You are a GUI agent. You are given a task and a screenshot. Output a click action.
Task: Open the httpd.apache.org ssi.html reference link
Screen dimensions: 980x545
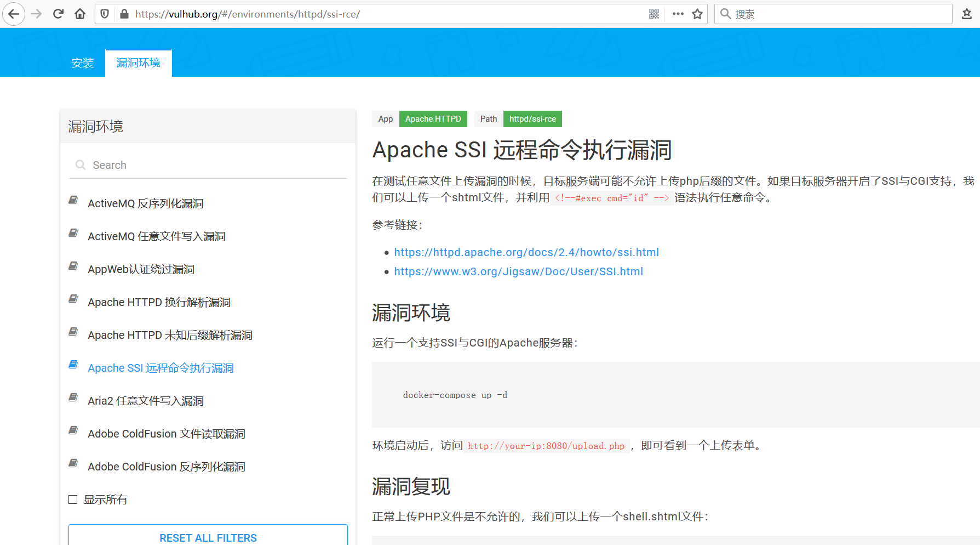tap(526, 252)
